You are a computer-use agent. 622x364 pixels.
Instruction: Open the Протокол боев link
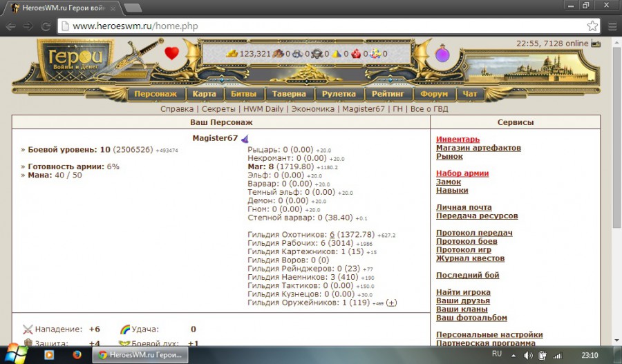[x=466, y=241]
